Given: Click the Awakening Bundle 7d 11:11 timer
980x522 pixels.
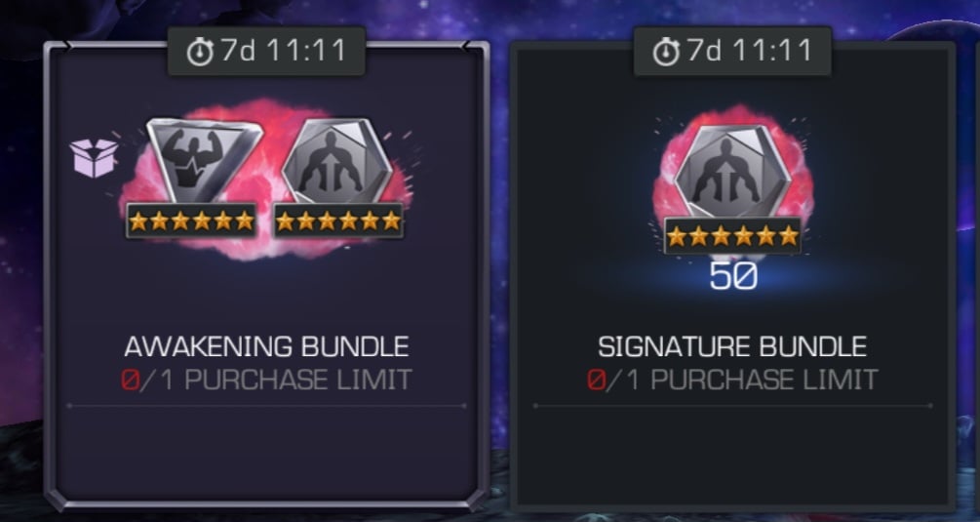Looking at the screenshot, I should click(x=266, y=52).
